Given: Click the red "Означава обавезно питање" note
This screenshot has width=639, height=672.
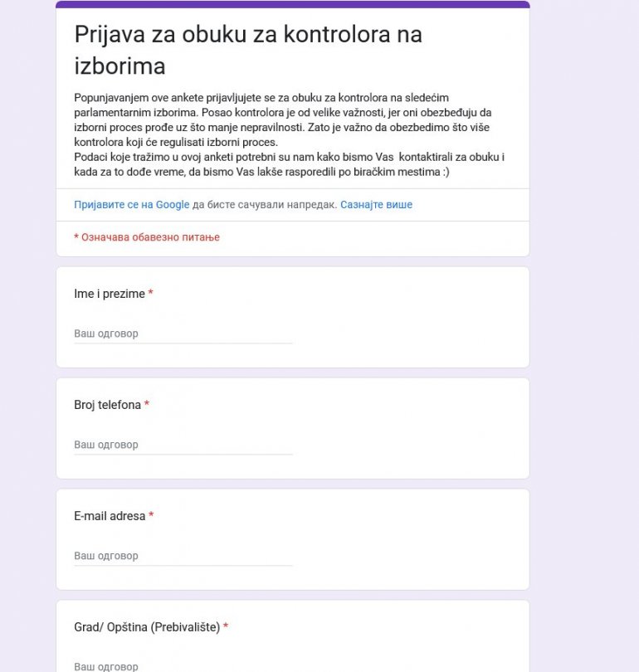Looking at the screenshot, I should tap(147, 237).
